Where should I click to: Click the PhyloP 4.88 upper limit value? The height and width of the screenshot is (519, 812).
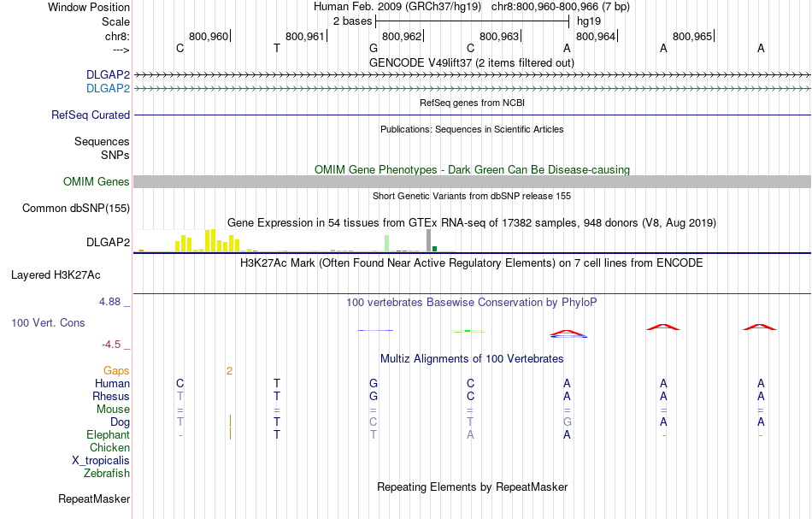tap(109, 302)
